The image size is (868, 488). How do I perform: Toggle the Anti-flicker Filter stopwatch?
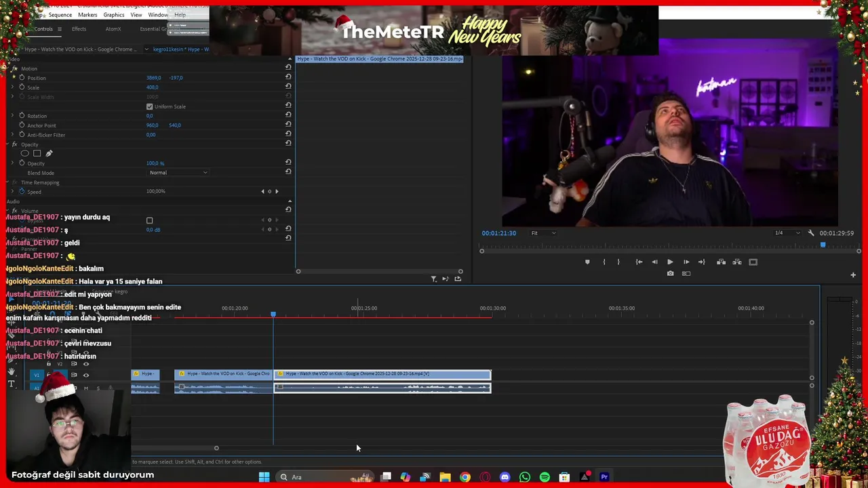pos(22,134)
